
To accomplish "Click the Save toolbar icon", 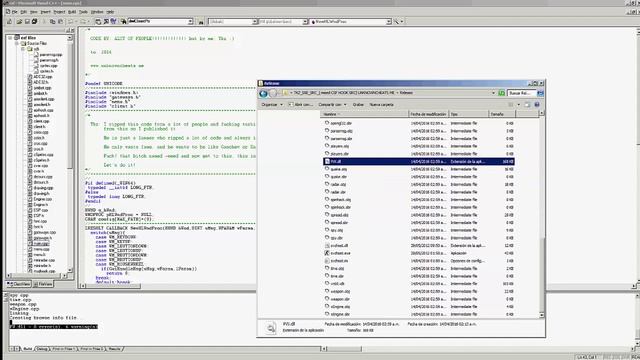I will [x=27, y=21].
